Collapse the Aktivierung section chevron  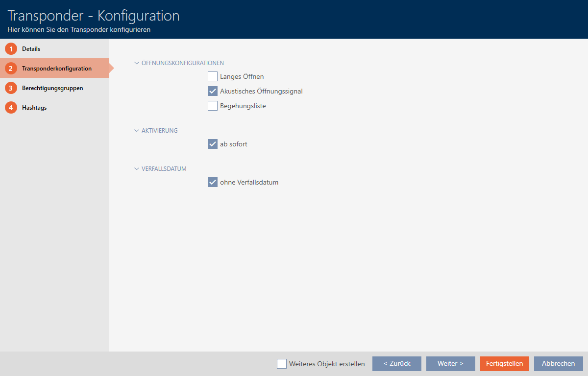click(x=137, y=131)
